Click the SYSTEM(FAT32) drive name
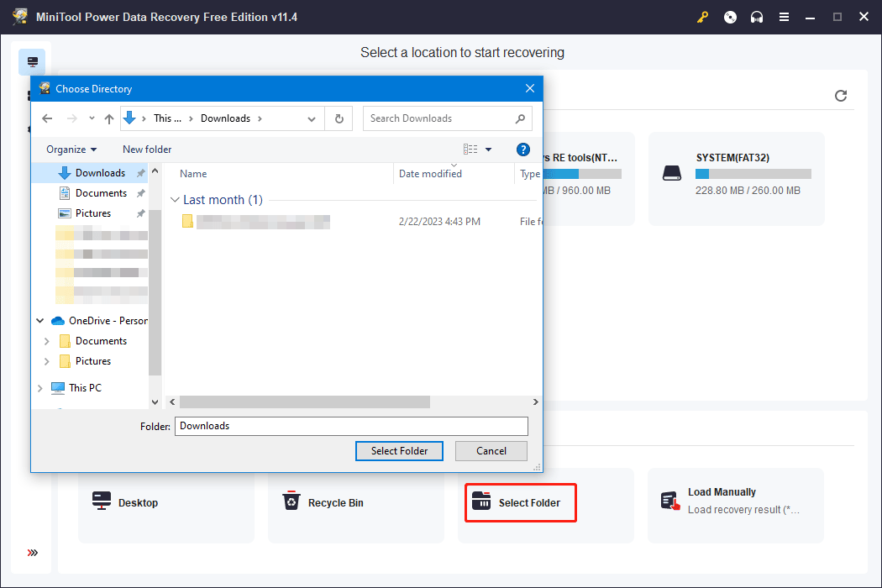882x588 pixels. pos(732,158)
